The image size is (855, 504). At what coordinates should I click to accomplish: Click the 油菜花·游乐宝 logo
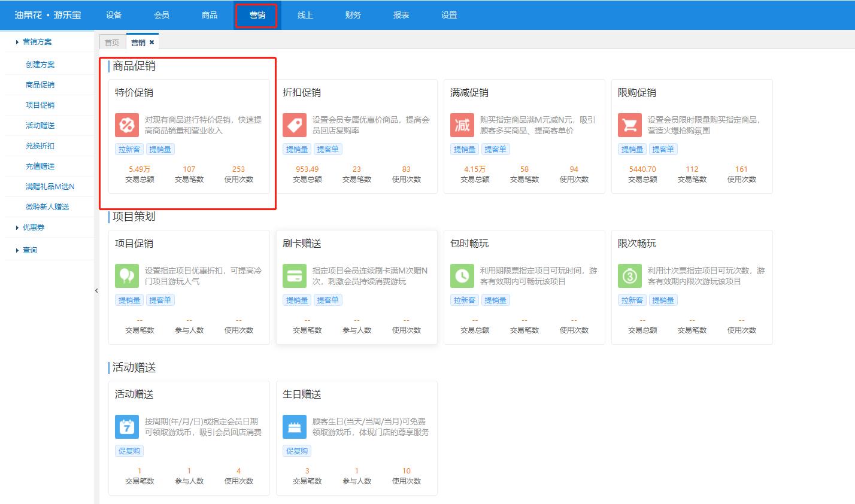[x=48, y=15]
